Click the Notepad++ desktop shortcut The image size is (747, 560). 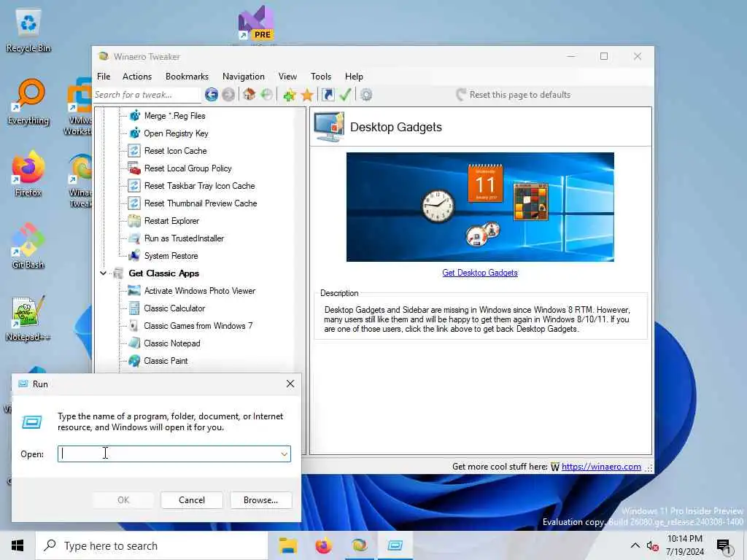(28, 318)
